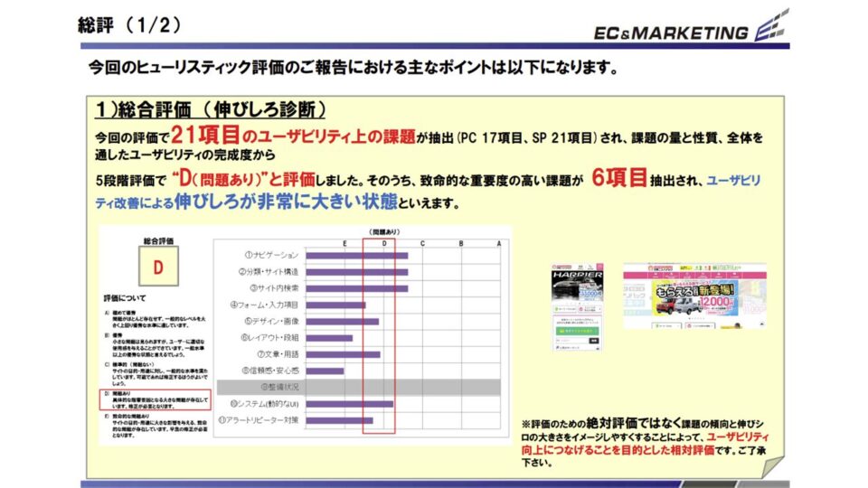Screen dimensions: 868x488
Task: Click the purple bar for ①ナビゲーション
Action: click(357, 256)
